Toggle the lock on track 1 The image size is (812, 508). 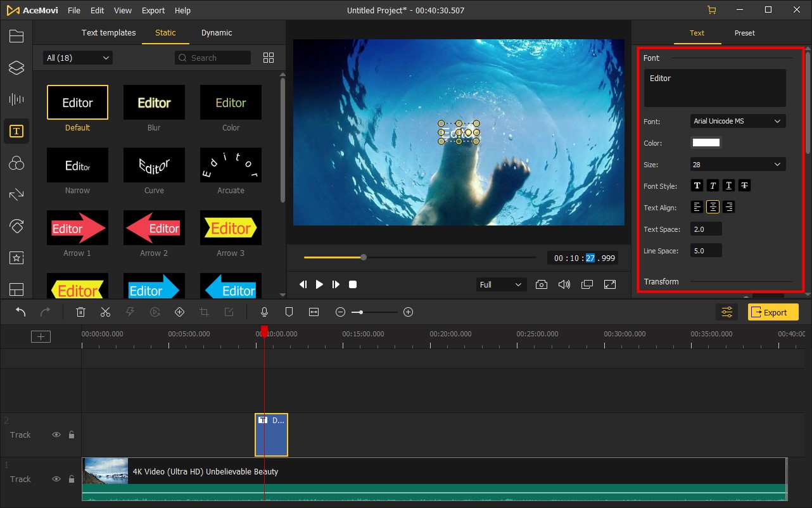[72, 479]
